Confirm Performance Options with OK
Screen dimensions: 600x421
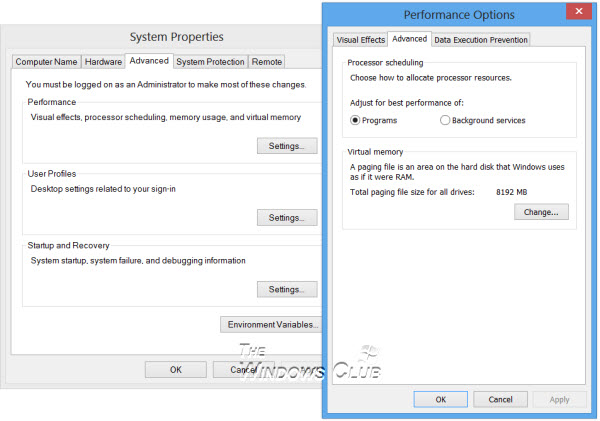pos(440,400)
